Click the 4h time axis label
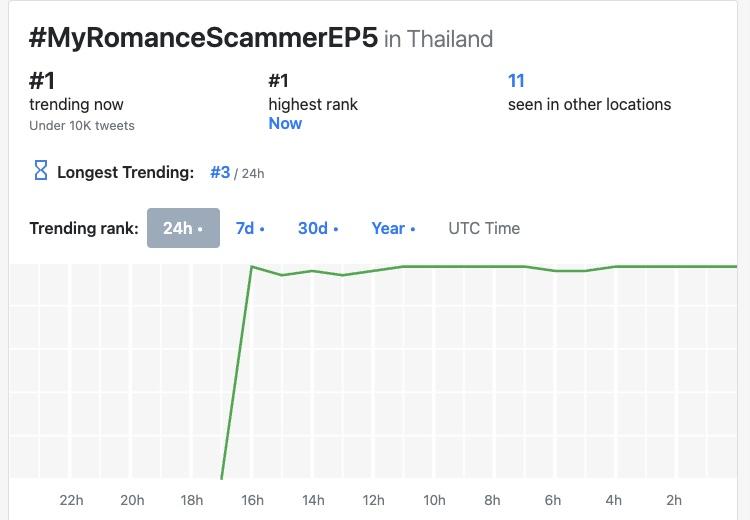Image resolution: width=750 pixels, height=520 pixels. (x=613, y=500)
